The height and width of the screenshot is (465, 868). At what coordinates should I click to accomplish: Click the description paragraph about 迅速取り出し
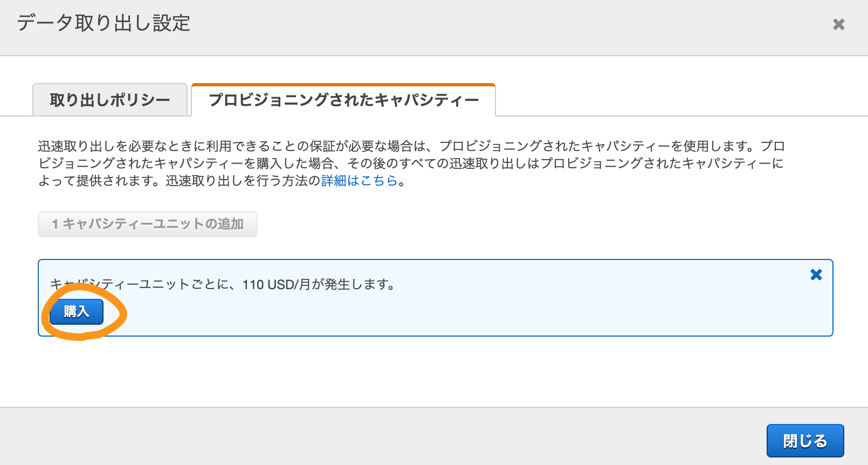click(x=411, y=163)
